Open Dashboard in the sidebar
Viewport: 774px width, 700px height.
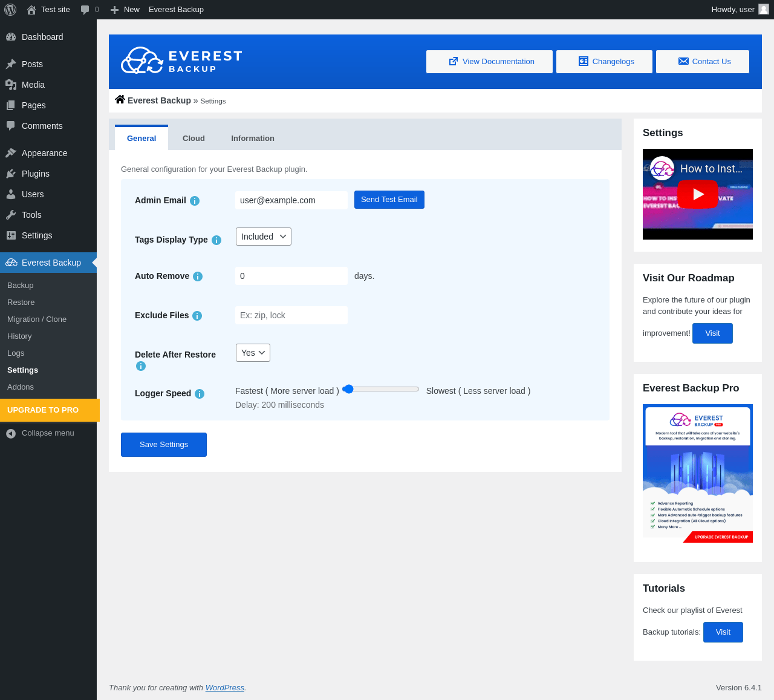pos(48,37)
